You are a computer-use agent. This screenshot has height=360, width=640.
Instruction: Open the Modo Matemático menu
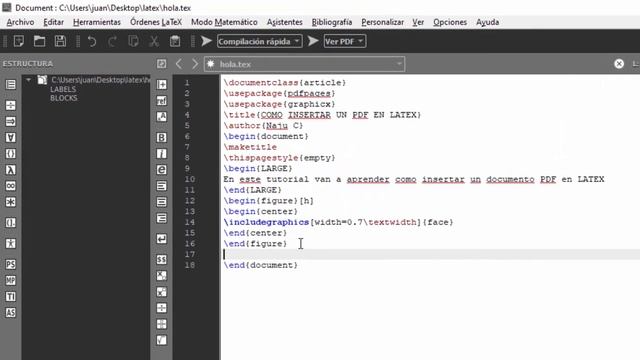(224, 22)
